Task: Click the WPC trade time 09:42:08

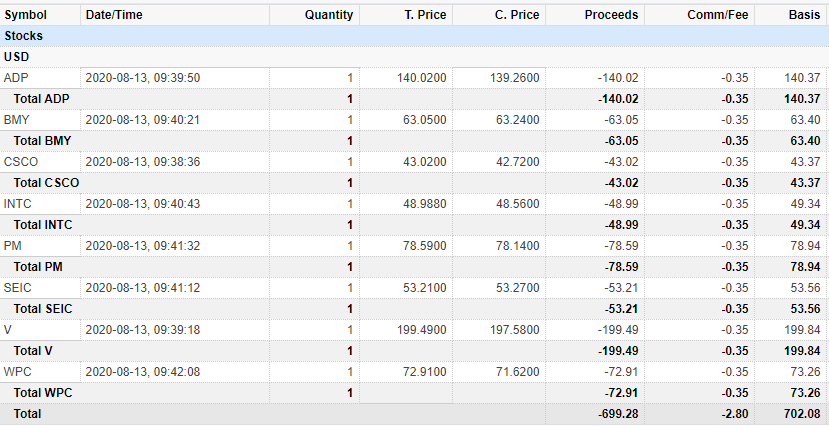Action: click(143, 372)
